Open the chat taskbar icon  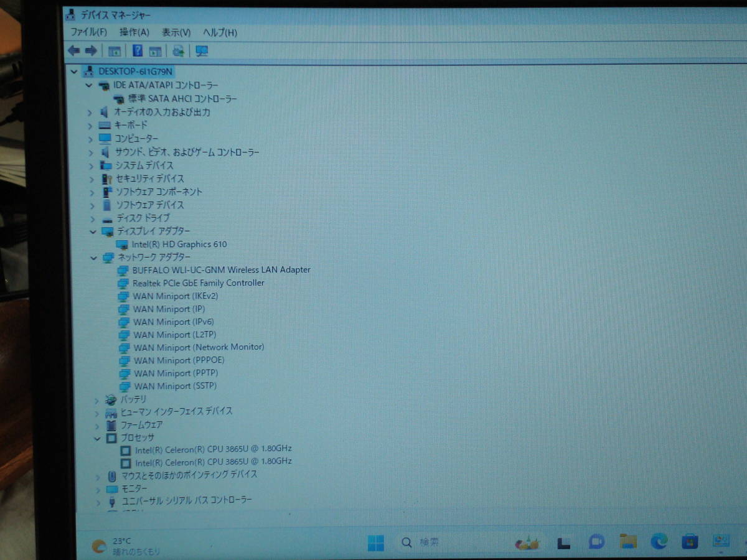coord(596,542)
